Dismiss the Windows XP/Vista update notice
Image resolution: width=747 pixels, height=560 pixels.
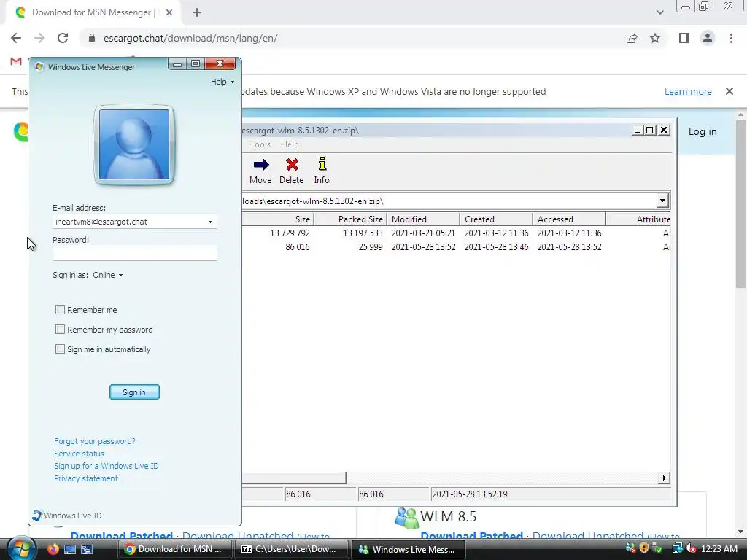pyautogui.click(x=729, y=91)
